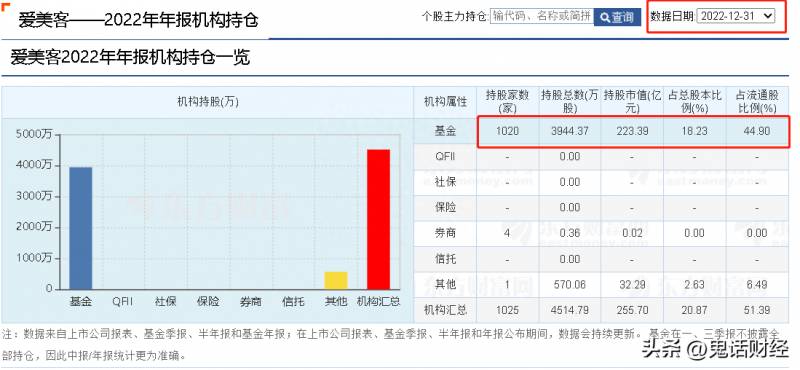
Task: Click the 爱美客2022年年报机构持仓一览 heading
Action: (x=131, y=58)
